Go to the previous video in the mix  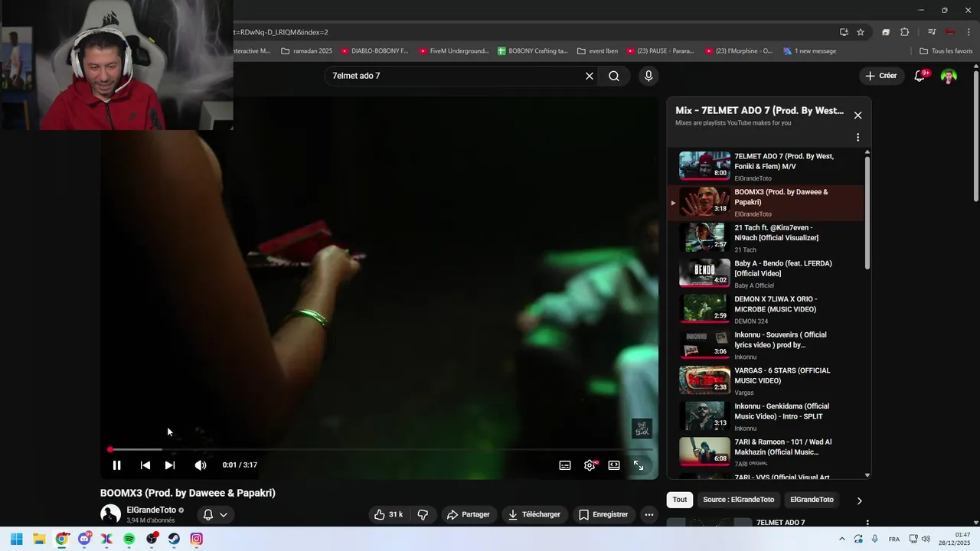tap(145, 465)
